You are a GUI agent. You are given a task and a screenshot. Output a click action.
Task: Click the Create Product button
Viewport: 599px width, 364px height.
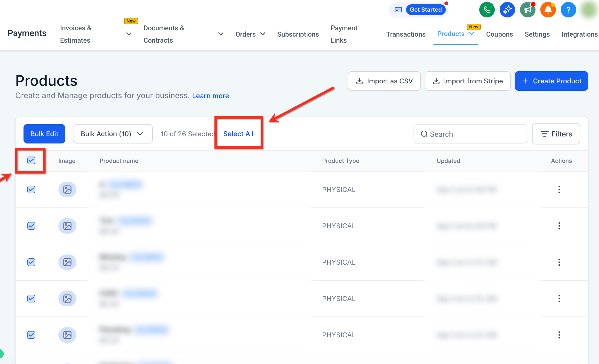551,81
